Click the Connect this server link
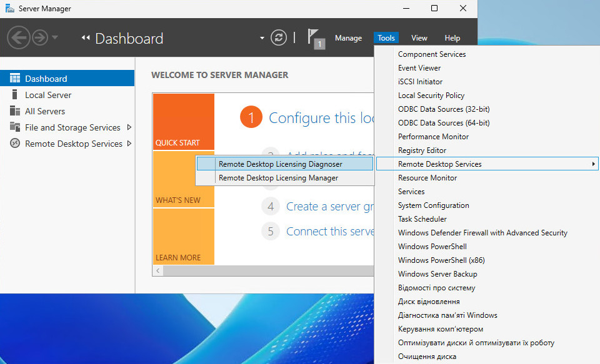Image resolution: width=600 pixels, height=364 pixels. click(330, 231)
